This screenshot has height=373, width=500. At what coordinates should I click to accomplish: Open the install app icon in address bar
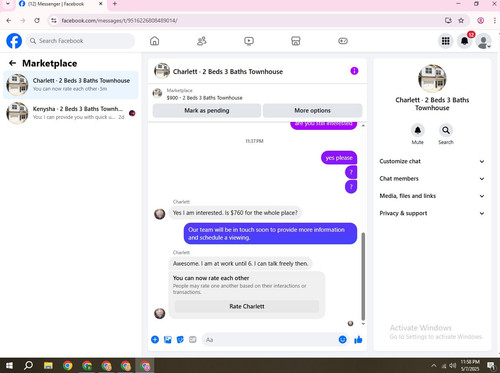pyautogui.click(x=448, y=21)
